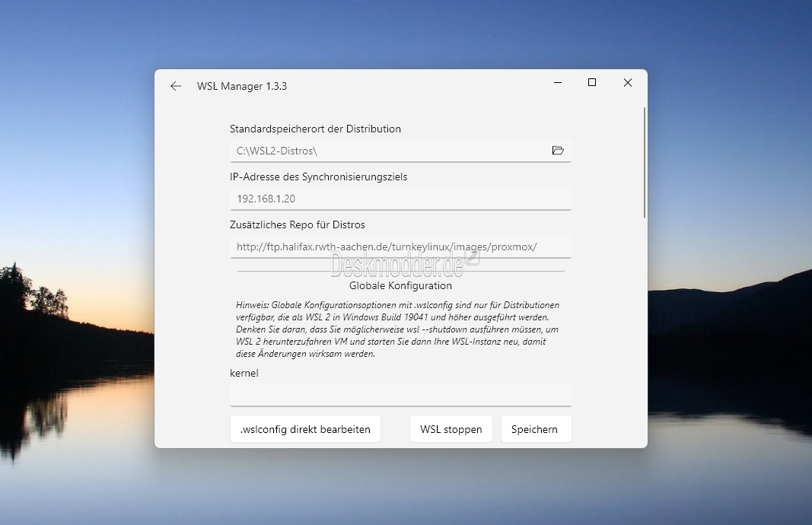Viewport: 812px width, 525px height.
Task: Click the Hinweis note paragraph
Action: pyautogui.click(x=398, y=329)
